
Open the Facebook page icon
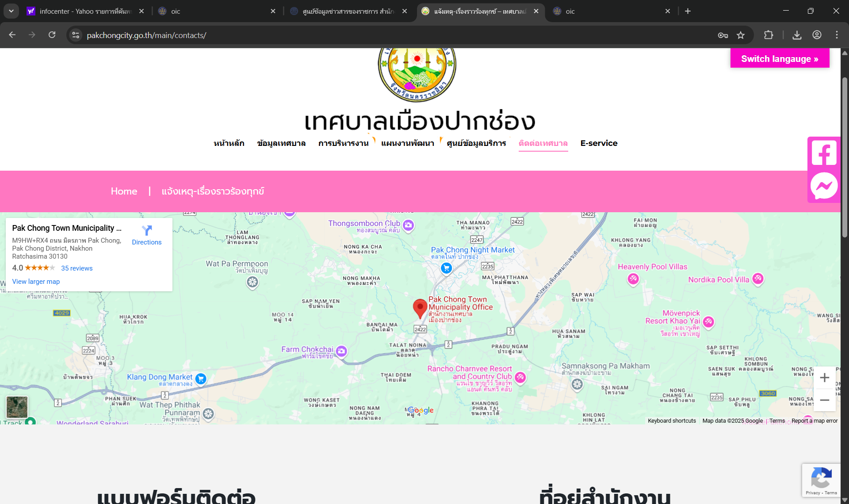pyautogui.click(x=824, y=153)
